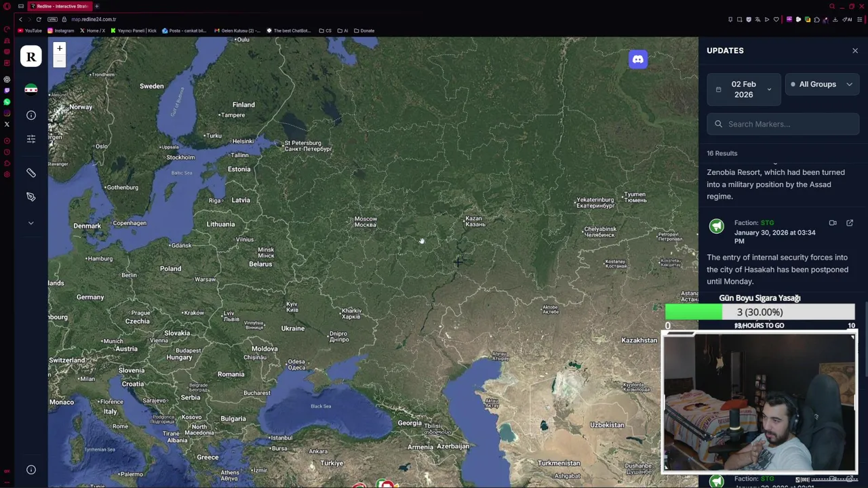Click the Kazakhstan label on the map
The image size is (868, 488).
tap(639, 340)
